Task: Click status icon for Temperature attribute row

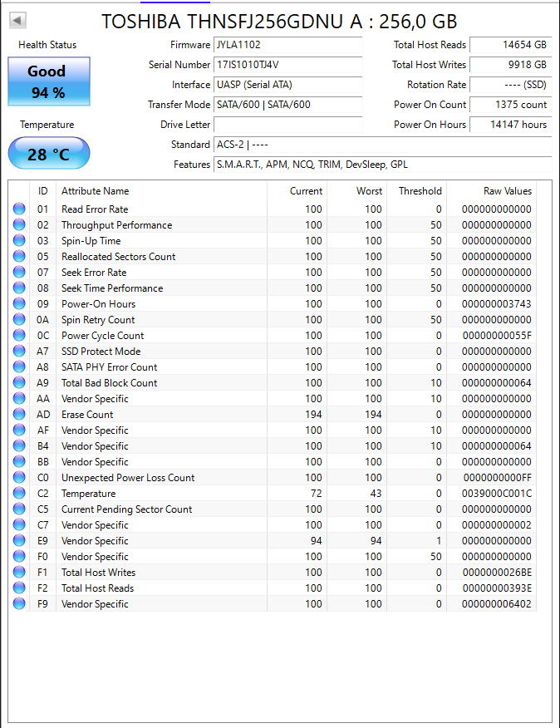Action: (x=19, y=493)
